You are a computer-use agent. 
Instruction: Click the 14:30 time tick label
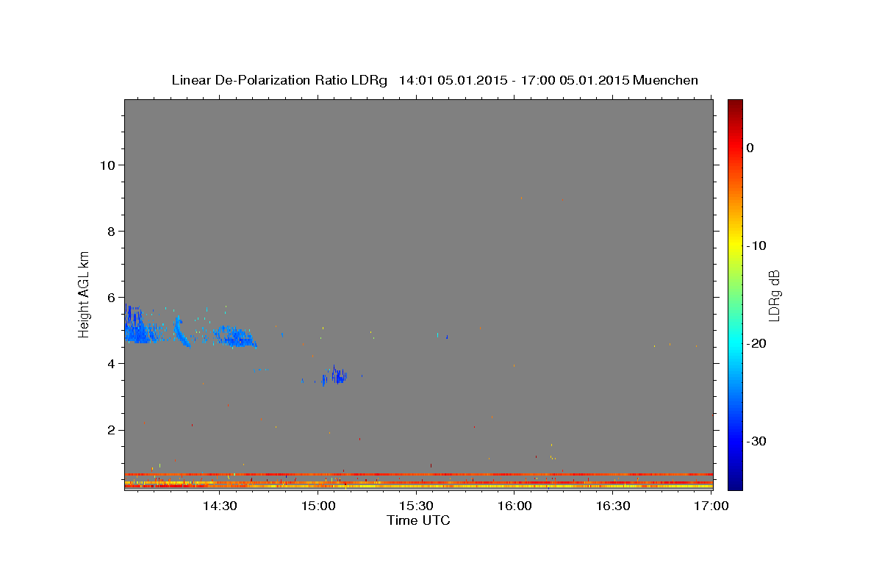pos(220,506)
